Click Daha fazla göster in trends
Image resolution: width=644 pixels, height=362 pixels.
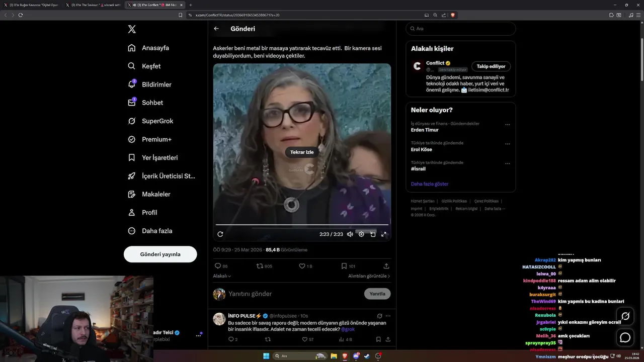coord(430,184)
